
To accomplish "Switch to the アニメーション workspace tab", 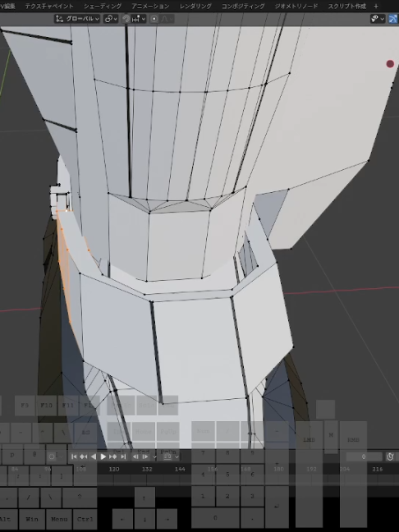I will click(x=150, y=6).
